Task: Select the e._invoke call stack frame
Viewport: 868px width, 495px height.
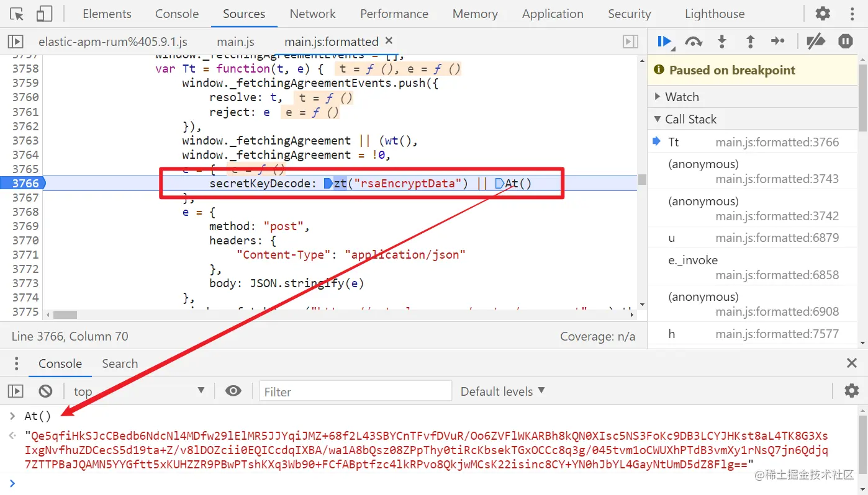Action: tap(753, 267)
